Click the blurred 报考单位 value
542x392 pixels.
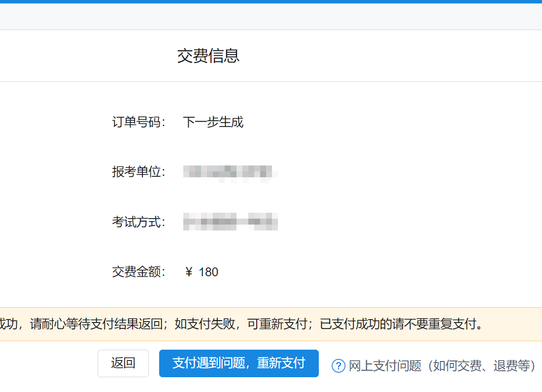230,174
